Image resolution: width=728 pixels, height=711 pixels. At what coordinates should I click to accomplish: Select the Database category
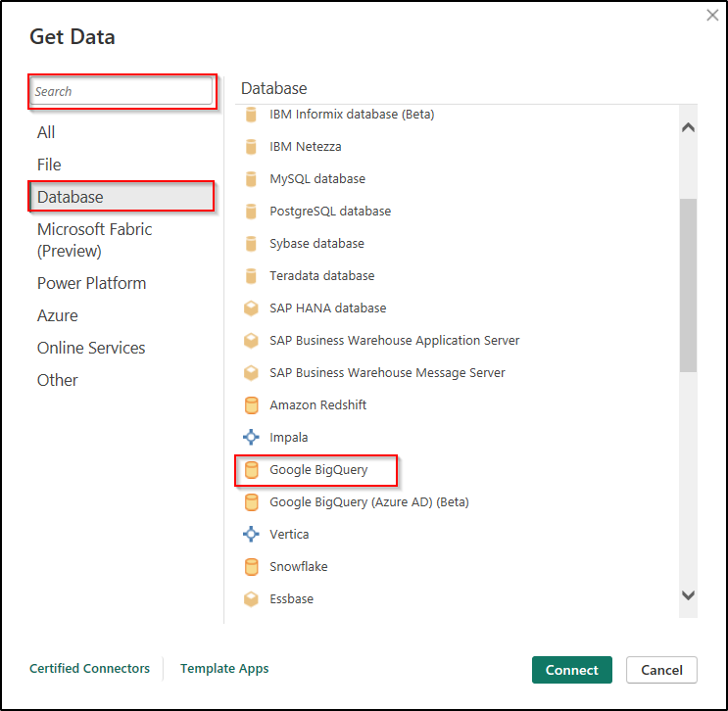pos(121,197)
